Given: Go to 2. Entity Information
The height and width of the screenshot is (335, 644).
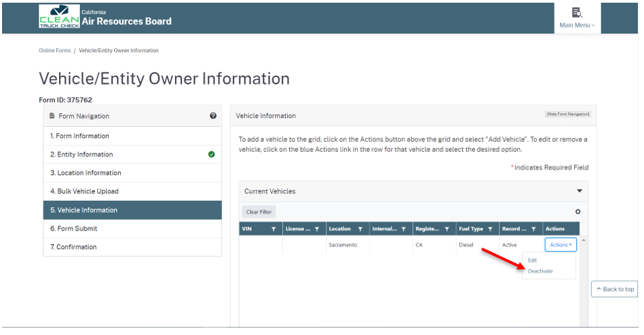Looking at the screenshot, I should pos(132,155).
